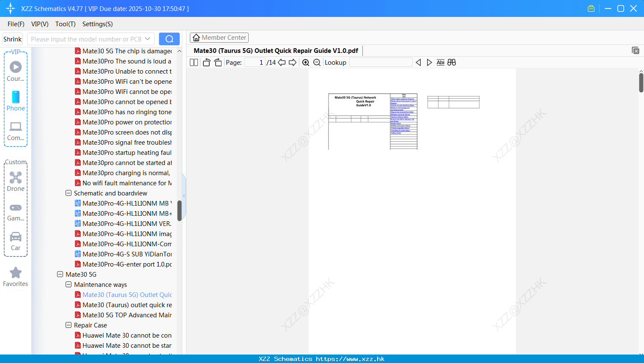Open Mate30Pro-4G-HL1LIONM image file
Viewport: 644px width, 363px height.
coord(123,234)
